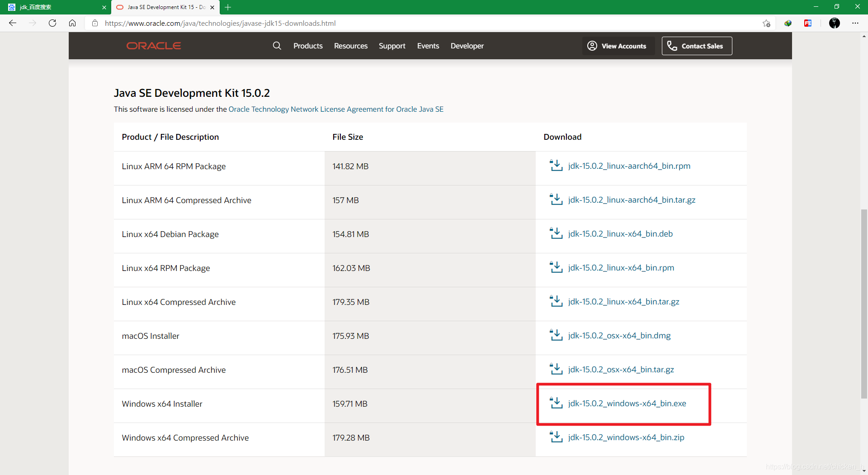Click download icon for linux-aarch64 tar.gz
Screen dimensions: 868x475
pos(556,199)
